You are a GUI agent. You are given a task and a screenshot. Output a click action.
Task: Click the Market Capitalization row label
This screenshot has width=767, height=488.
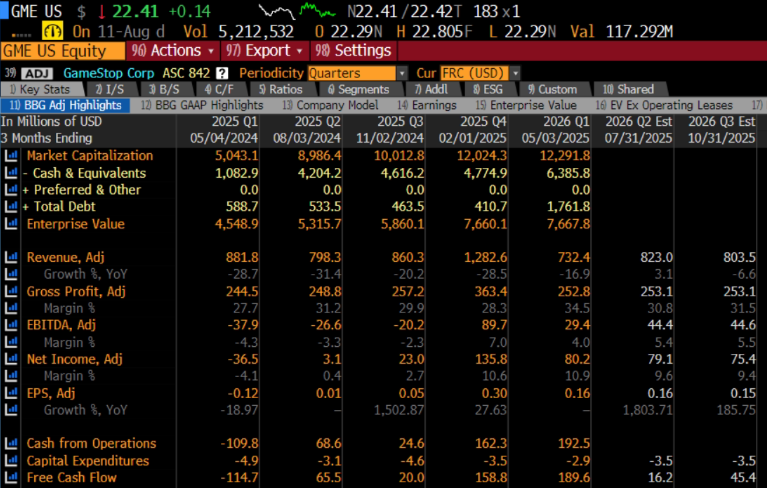[90, 156]
